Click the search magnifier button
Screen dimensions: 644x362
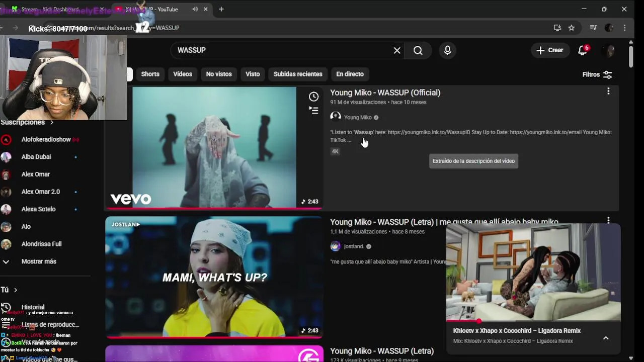[x=418, y=50]
